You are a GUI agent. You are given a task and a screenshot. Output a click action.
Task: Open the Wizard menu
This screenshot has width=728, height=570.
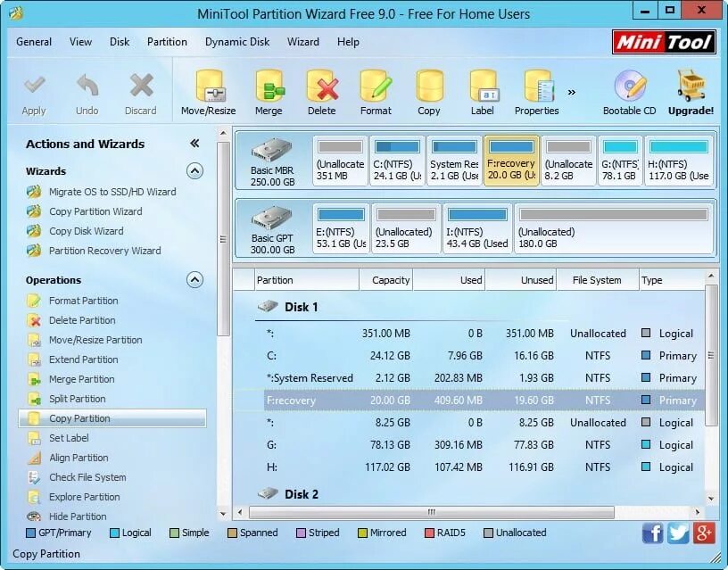tap(303, 42)
